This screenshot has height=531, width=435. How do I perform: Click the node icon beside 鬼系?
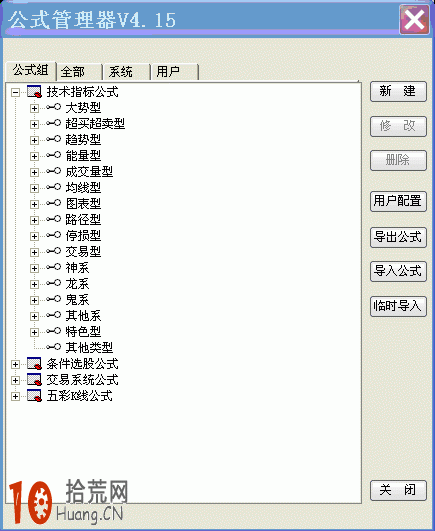coord(53,299)
